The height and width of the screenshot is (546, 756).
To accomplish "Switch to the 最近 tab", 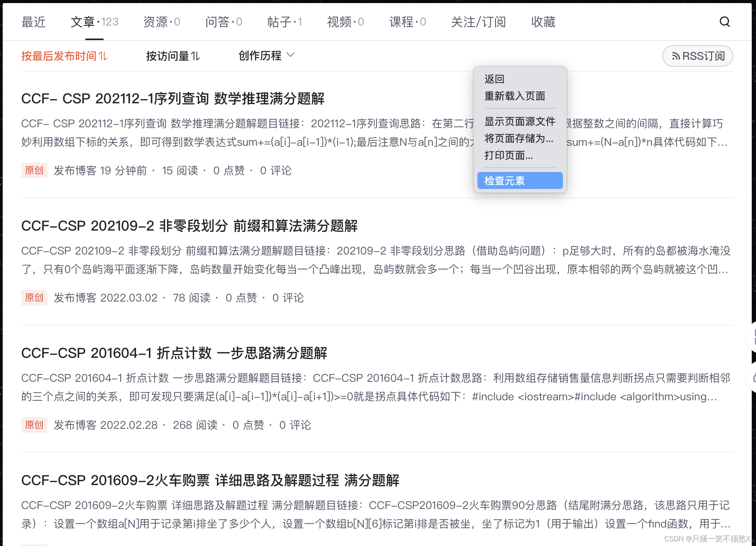I will click(x=34, y=22).
